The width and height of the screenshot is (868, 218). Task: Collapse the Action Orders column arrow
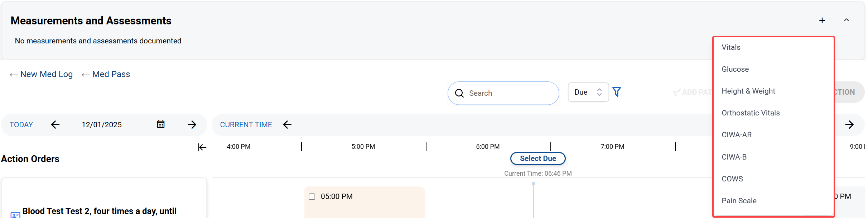pyautogui.click(x=202, y=147)
